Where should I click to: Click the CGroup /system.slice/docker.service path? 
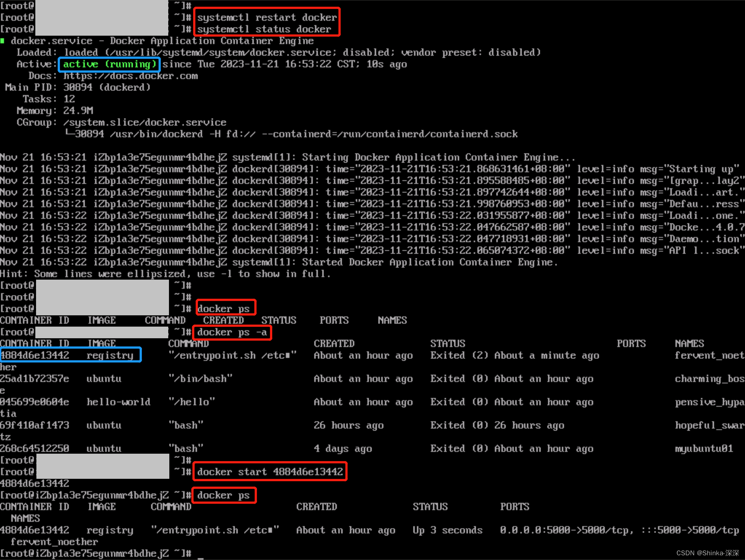pos(145,122)
